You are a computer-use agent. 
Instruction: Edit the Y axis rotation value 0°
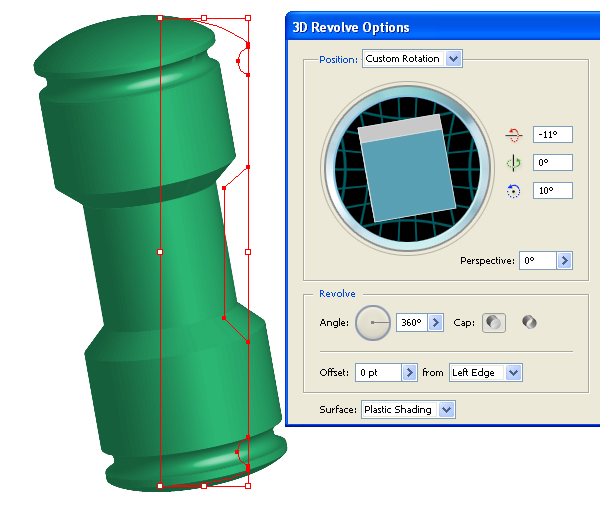click(553, 163)
